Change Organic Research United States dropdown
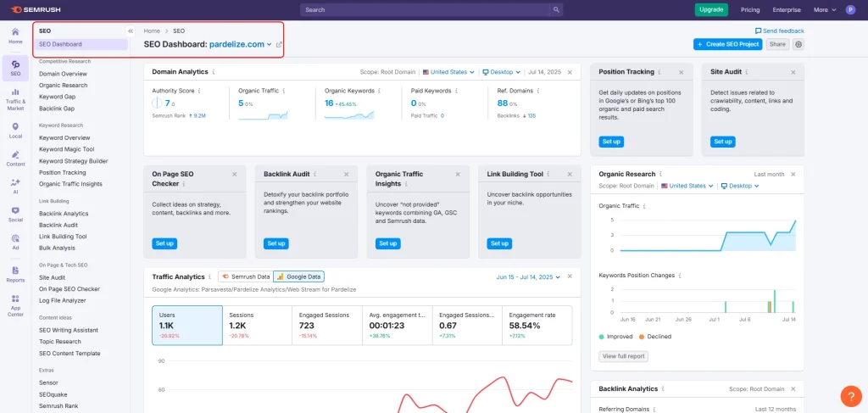Screen dimensions: 868x413 [x=687, y=186]
